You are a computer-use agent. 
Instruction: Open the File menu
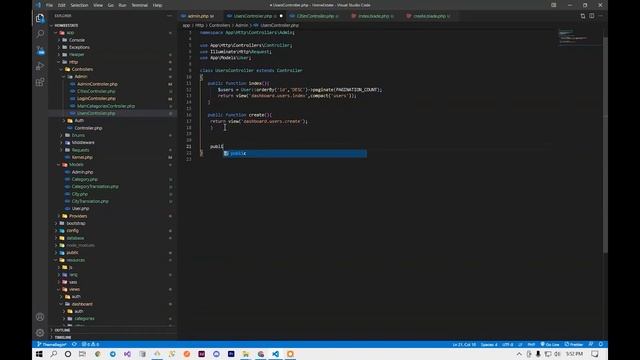click(49, 5)
